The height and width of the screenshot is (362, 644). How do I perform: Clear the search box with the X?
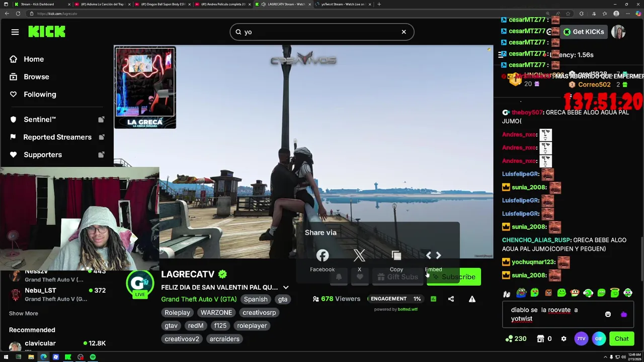click(x=404, y=32)
